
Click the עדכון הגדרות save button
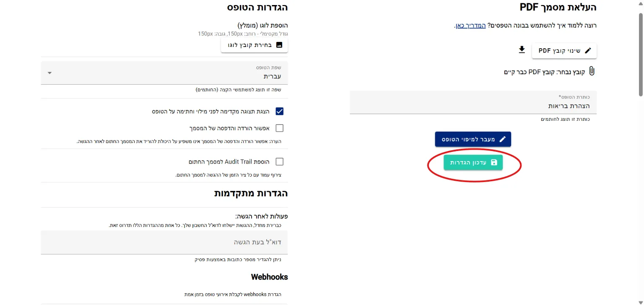tap(473, 162)
